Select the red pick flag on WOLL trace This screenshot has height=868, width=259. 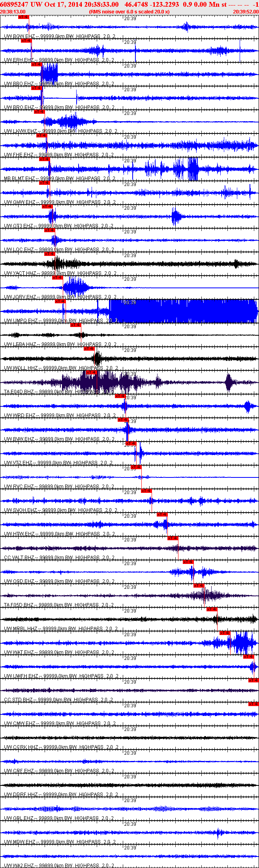point(89,349)
